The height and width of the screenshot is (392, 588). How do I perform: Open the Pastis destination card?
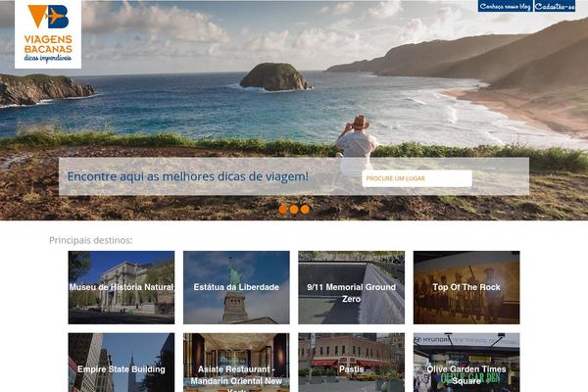pos(352,363)
